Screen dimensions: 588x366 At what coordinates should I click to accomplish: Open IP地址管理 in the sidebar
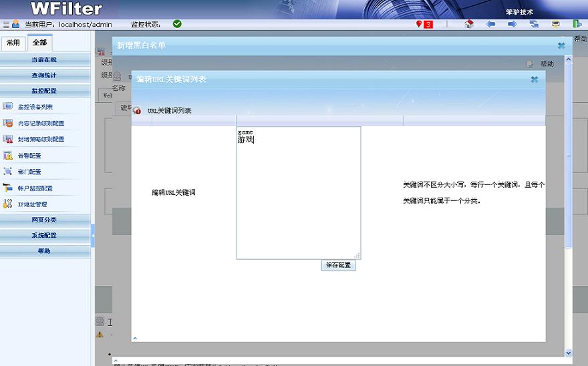[32, 204]
